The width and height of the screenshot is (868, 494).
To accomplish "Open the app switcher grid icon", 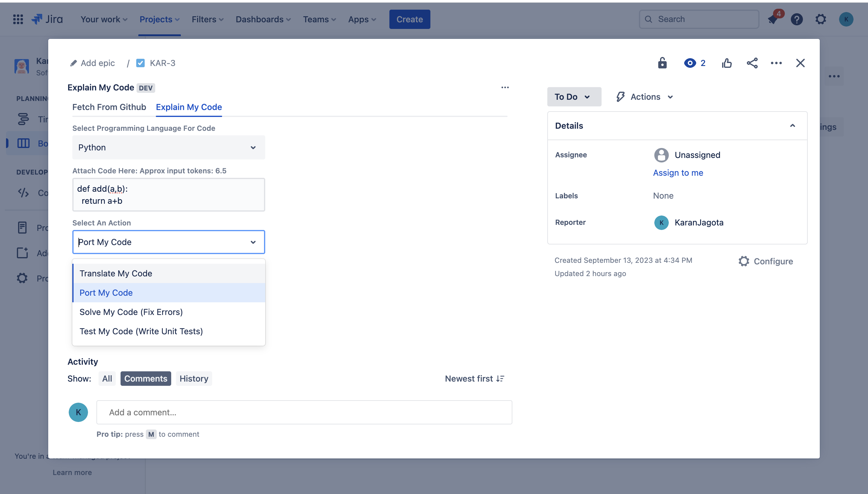I will point(18,19).
